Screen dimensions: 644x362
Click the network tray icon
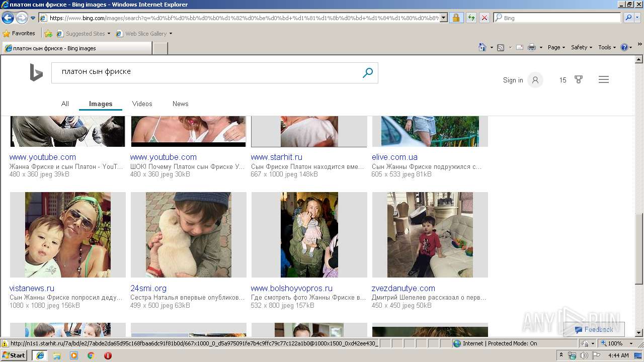(572, 355)
